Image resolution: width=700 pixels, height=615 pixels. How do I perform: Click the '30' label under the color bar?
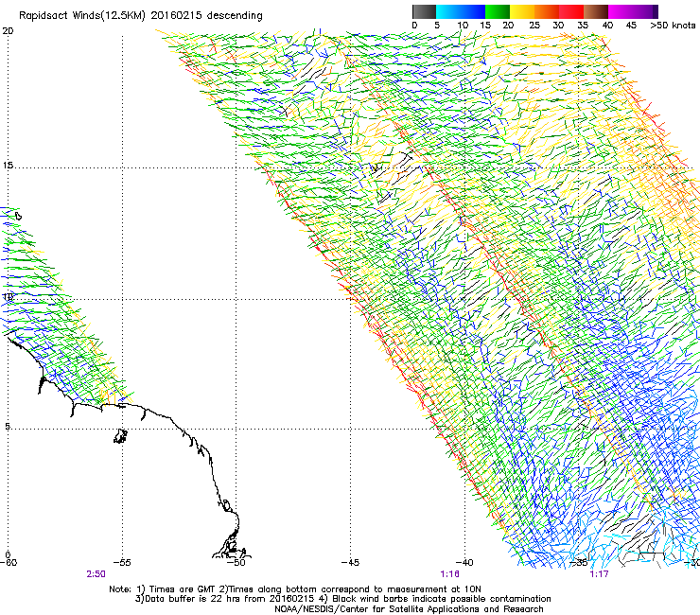point(558,26)
